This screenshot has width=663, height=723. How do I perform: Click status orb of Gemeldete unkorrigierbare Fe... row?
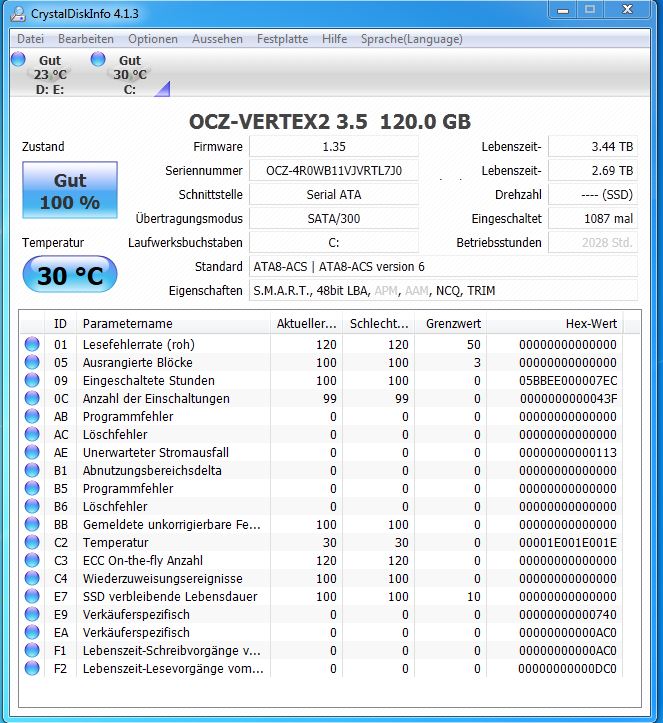click(x=32, y=524)
